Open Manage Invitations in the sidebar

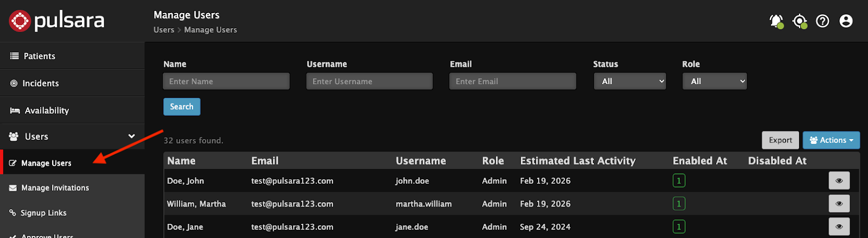click(55, 188)
